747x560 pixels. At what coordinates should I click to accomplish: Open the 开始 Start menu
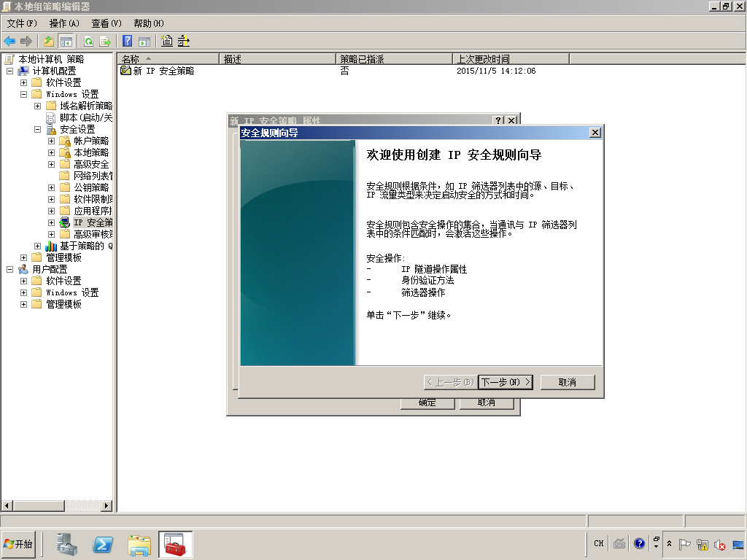[18, 544]
